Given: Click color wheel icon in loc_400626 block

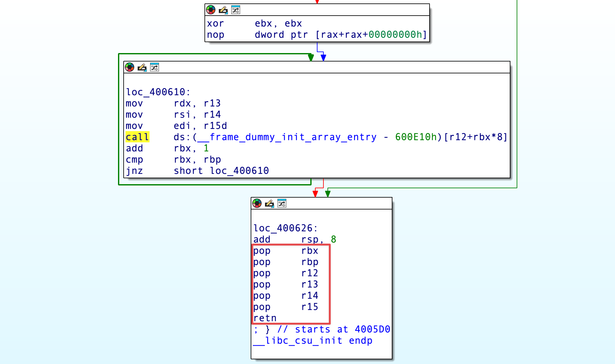Looking at the screenshot, I should (x=257, y=204).
